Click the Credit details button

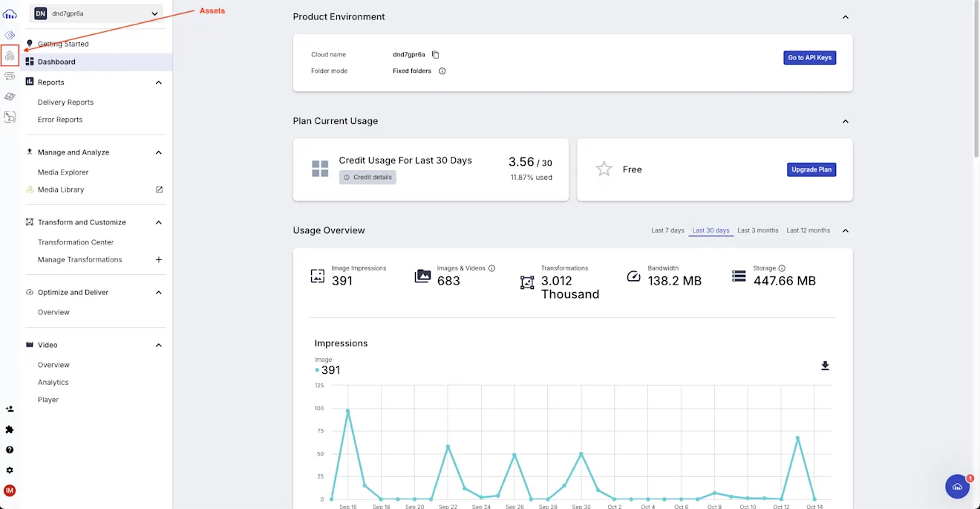(x=367, y=178)
